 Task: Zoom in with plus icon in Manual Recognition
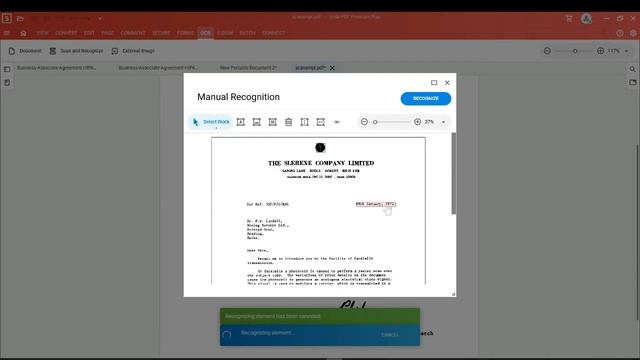pyautogui.click(x=418, y=122)
